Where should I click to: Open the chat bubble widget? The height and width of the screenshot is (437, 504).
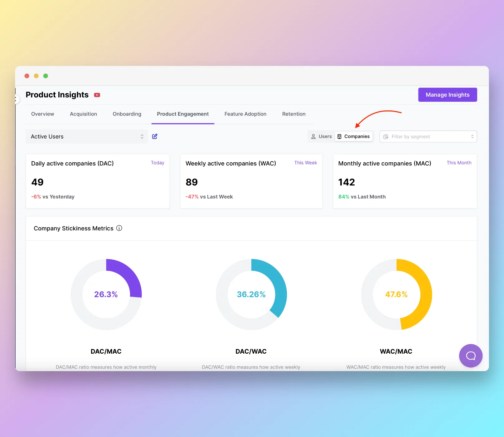[x=471, y=356]
